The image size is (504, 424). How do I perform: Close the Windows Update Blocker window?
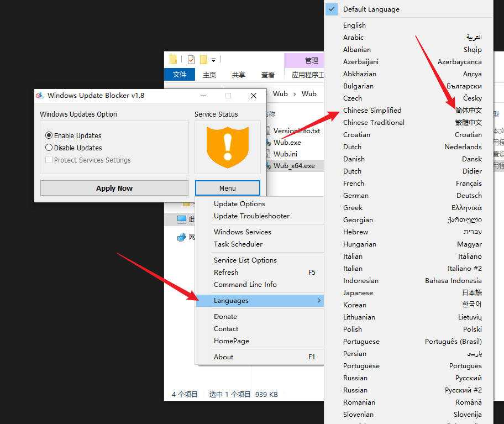click(x=254, y=96)
